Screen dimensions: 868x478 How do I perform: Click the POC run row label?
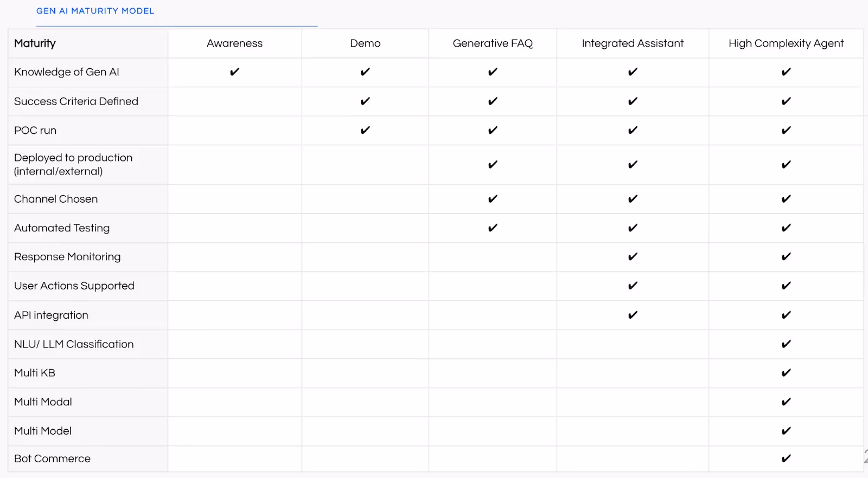pos(35,131)
